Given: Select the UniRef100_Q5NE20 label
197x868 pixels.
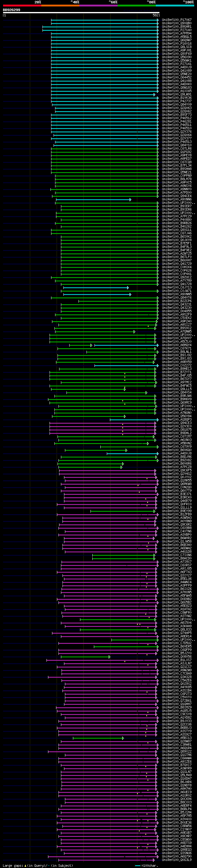Looking at the screenshot, I should [177, 74].
